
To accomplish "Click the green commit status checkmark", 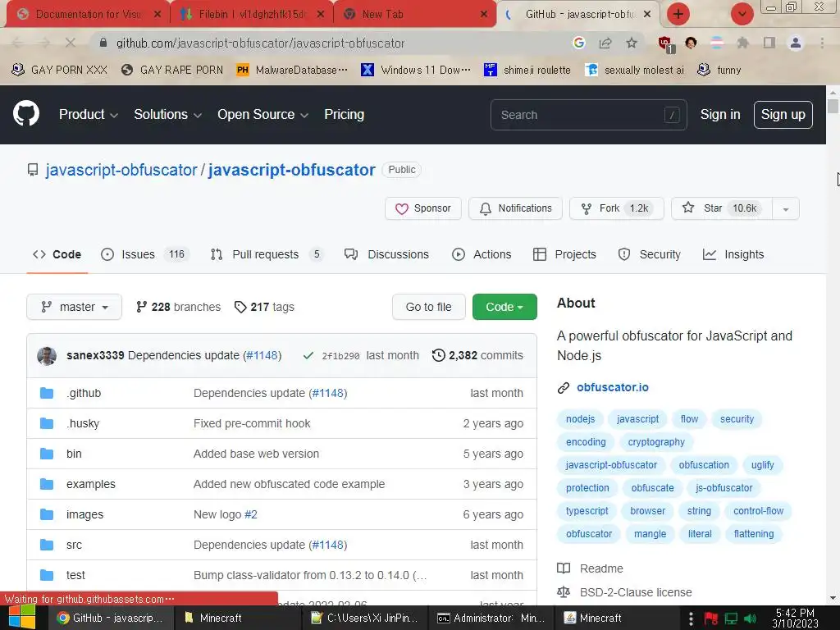I will (x=308, y=355).
